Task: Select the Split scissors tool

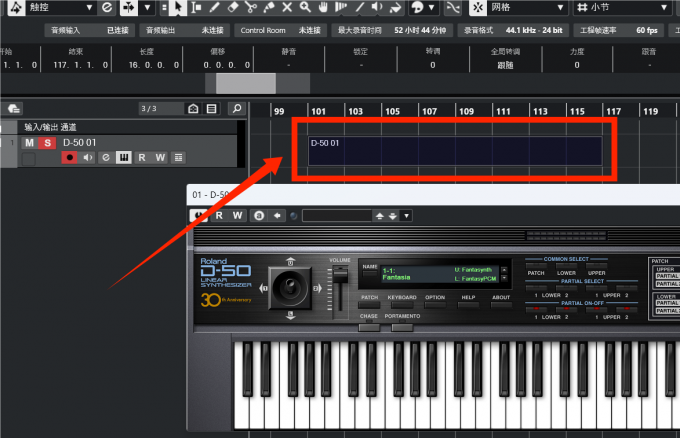Action: (251, 7)
